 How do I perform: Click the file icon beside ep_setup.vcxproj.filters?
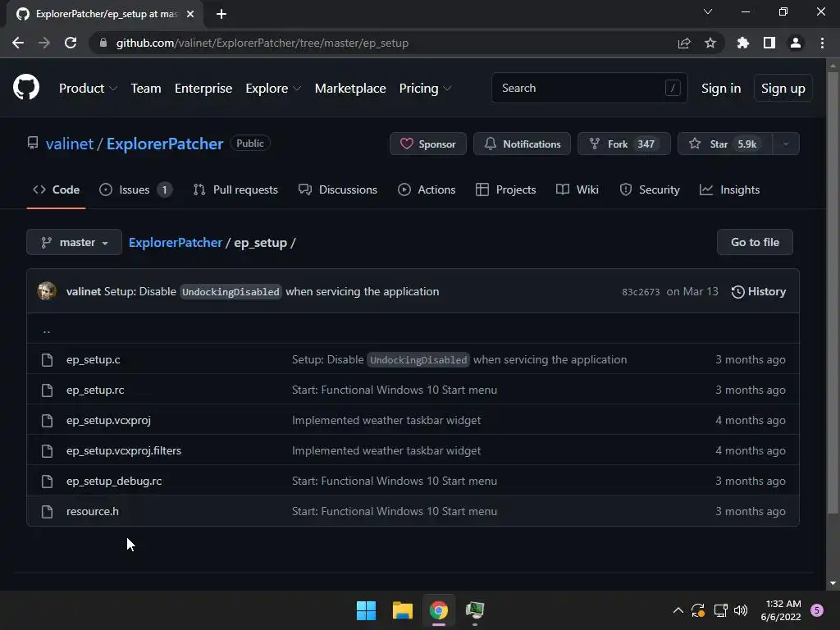click(47, 450)
